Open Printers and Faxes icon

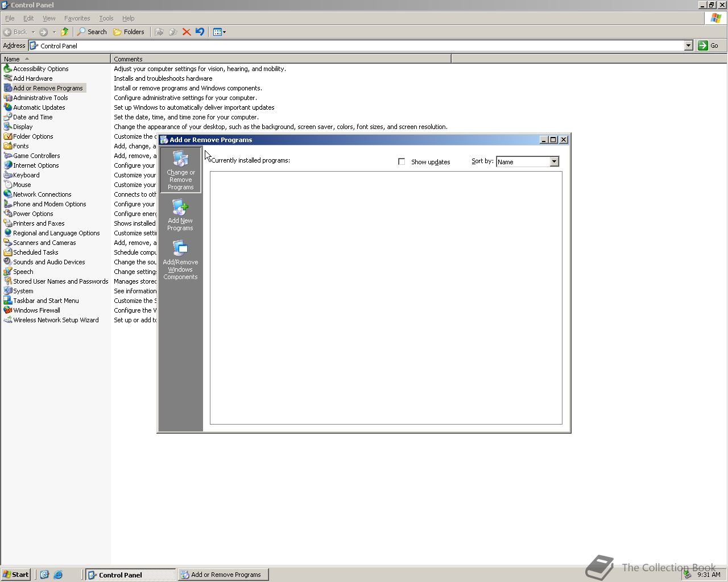click(x=8, y=223)
